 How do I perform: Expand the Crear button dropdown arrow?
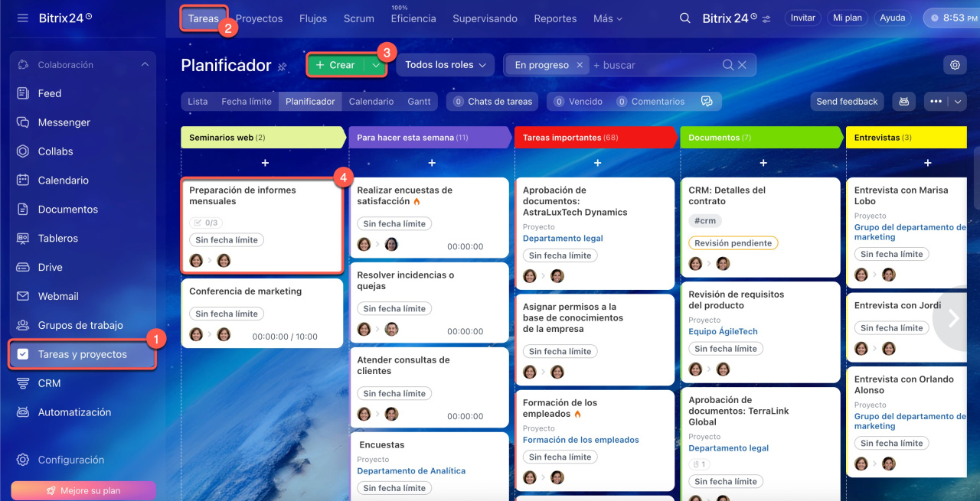(376, 65)
